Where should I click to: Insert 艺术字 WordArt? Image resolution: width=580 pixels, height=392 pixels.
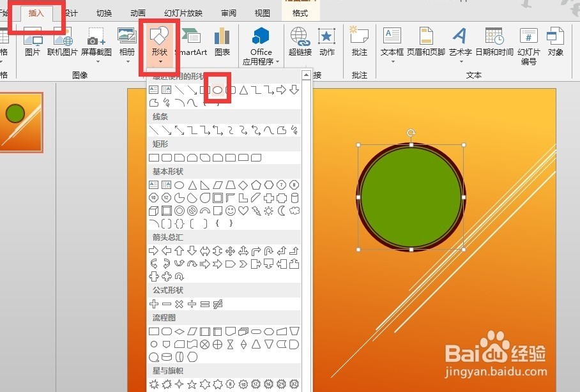click(x=460, y=43)
